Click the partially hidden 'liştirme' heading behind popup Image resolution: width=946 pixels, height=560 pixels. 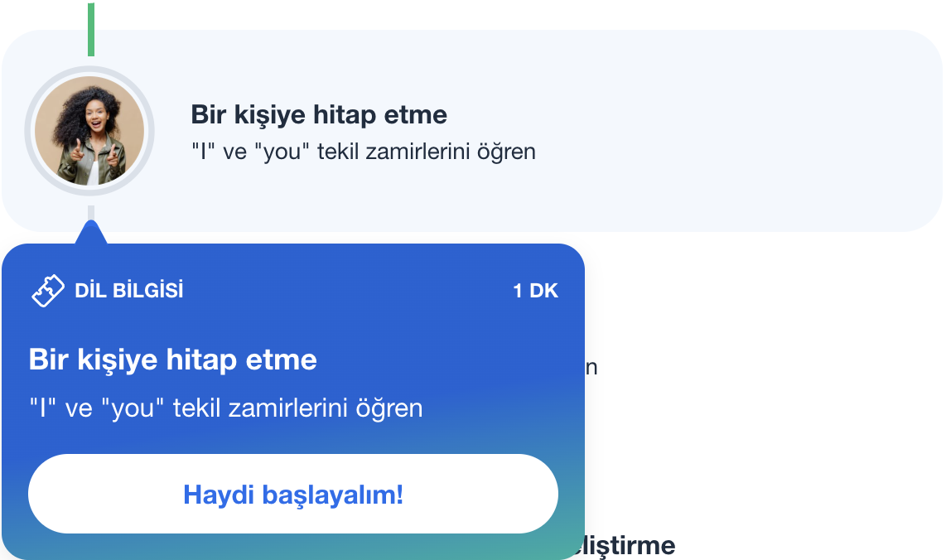625,546
